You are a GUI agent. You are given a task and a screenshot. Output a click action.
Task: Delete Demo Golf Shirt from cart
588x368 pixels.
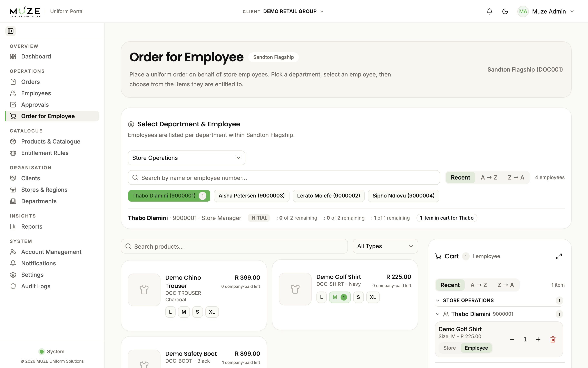coord(553,340)
